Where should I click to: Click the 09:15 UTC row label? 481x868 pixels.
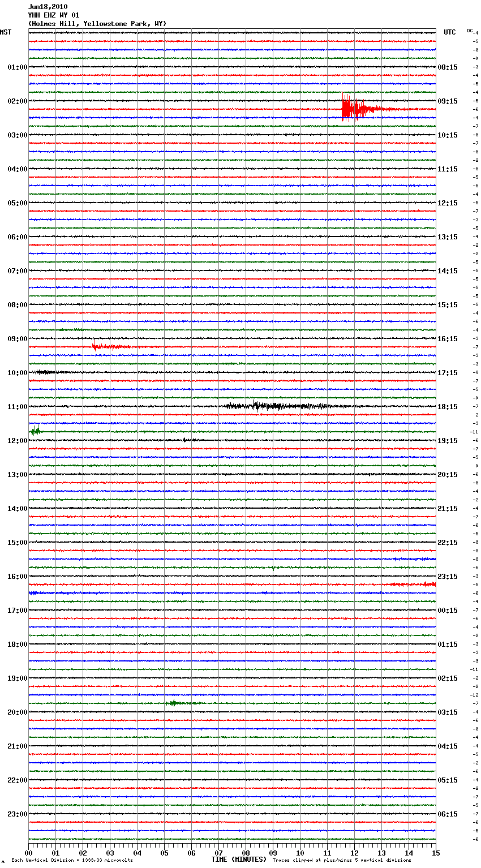[448, 101]
